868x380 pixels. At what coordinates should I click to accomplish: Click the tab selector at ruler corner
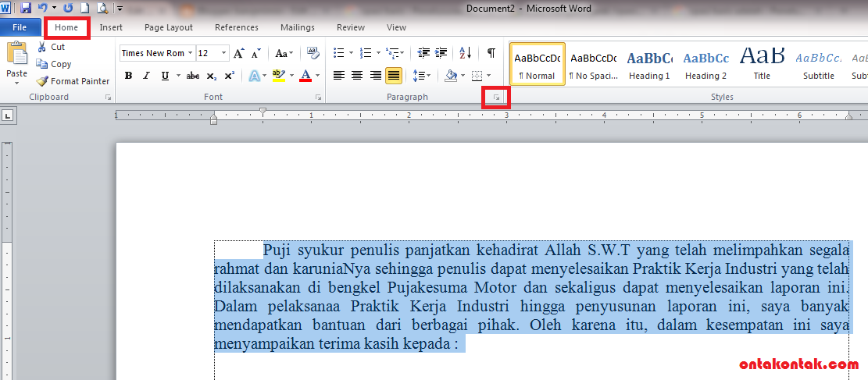[x=9, y=116]
